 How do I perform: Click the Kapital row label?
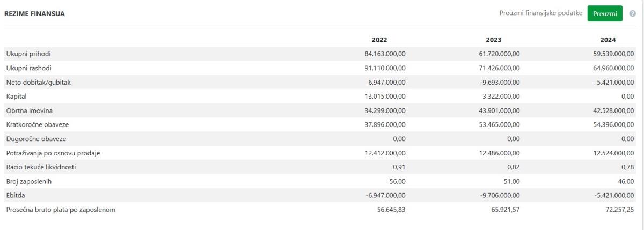(16, 96)
